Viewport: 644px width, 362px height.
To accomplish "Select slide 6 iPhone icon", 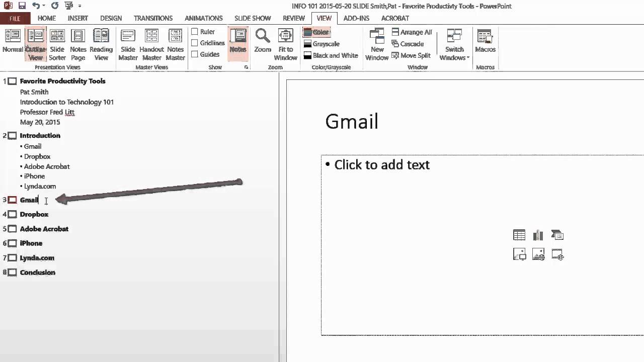I will click(12, 243).
